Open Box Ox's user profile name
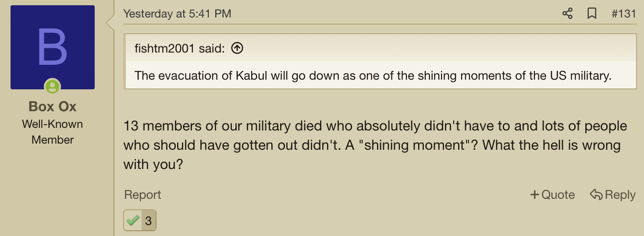644x236 pixels. (53, 106)
